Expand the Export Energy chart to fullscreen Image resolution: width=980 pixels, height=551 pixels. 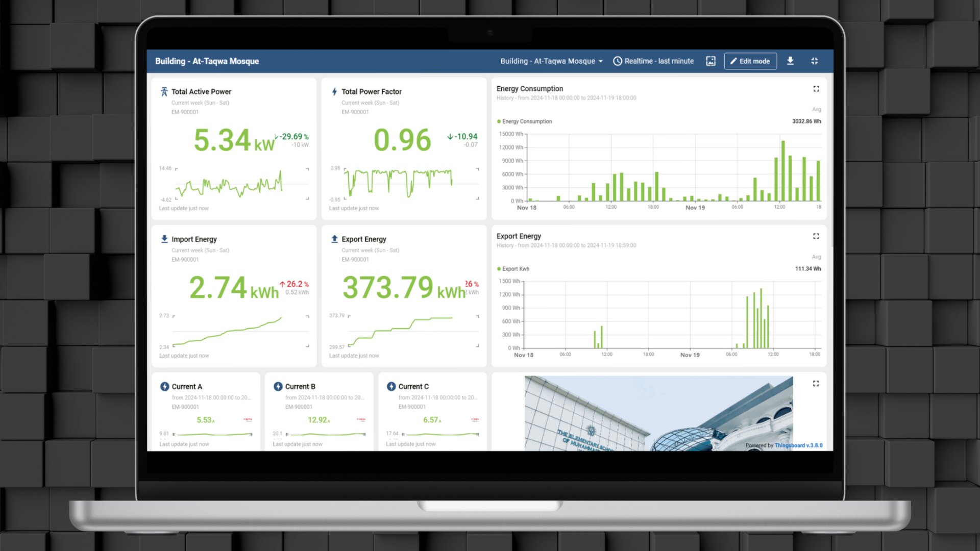816,236
